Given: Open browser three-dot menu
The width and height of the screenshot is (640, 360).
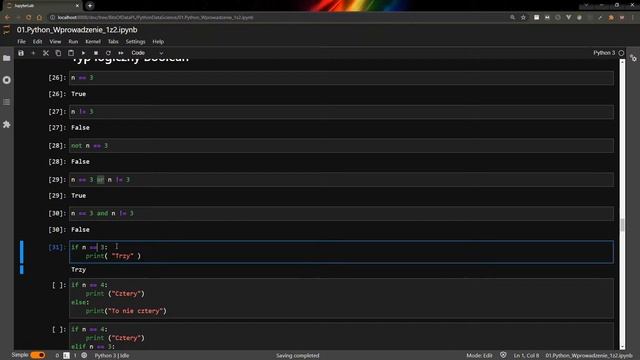Looking at the screenshot, I should 633,18.
